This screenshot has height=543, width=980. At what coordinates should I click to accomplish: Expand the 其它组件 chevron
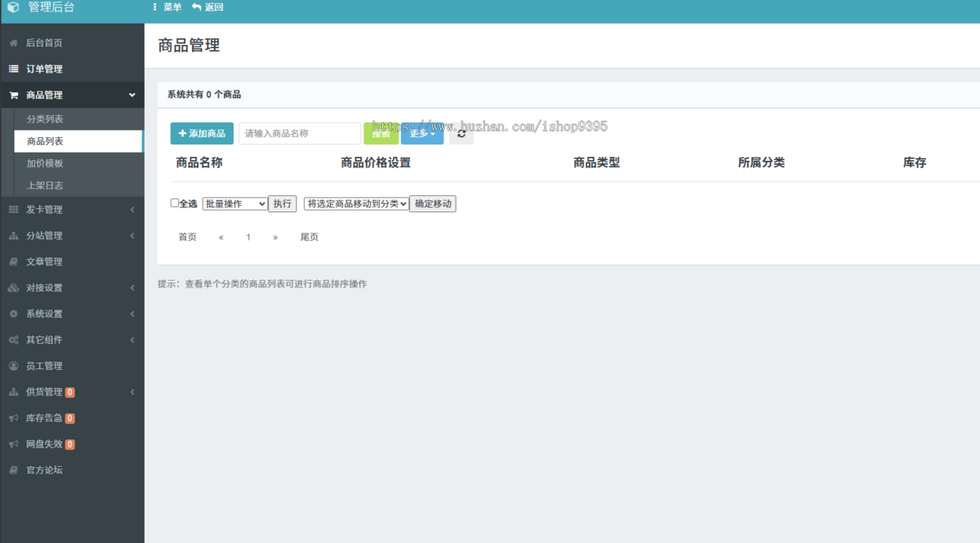(x=132, y=340)
